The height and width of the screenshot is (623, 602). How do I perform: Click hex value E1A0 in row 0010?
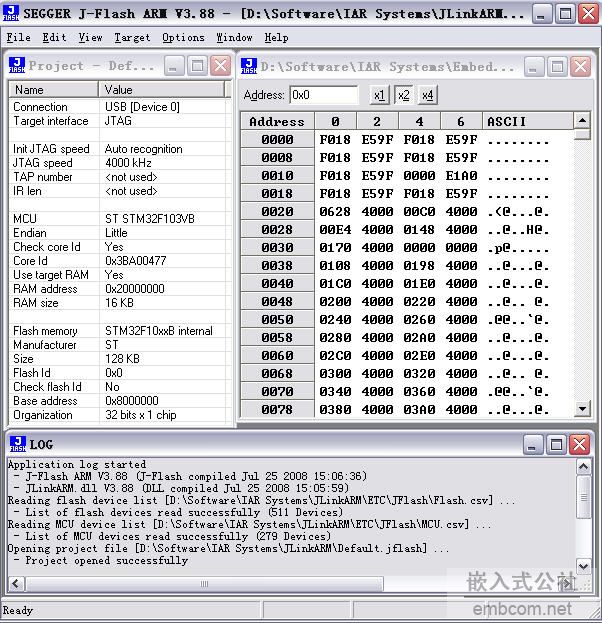click(461, 176)
